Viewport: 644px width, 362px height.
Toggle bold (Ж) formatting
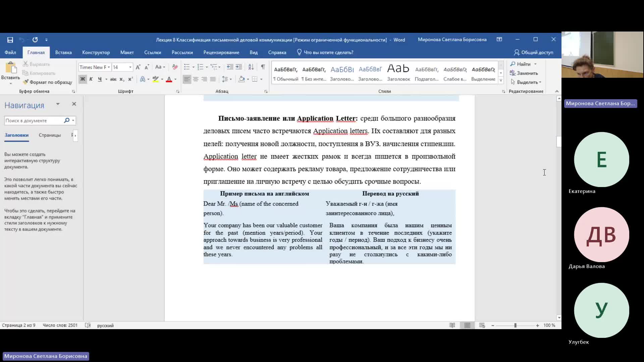(83, 79)
